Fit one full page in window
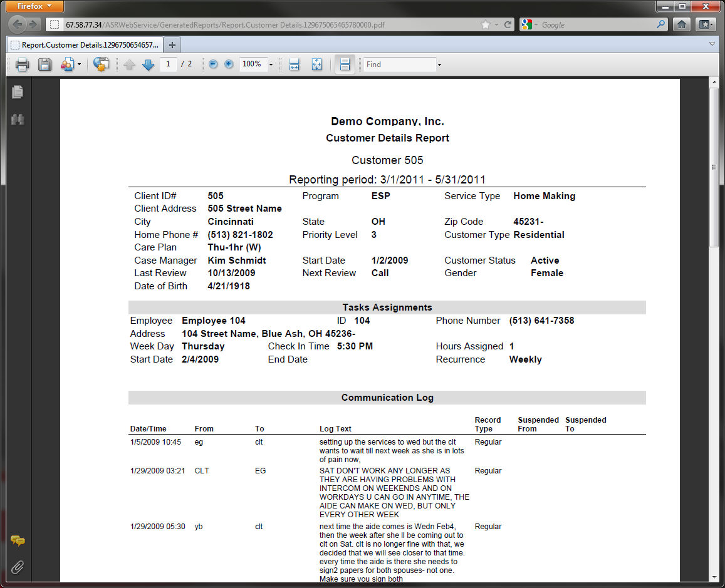 pos(316,64)
